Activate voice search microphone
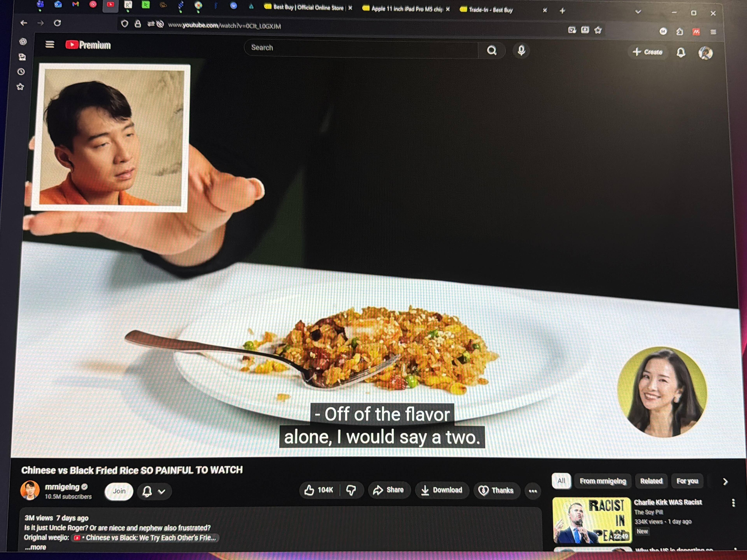Viewport: 747px width, 560px height. [521, 51]
